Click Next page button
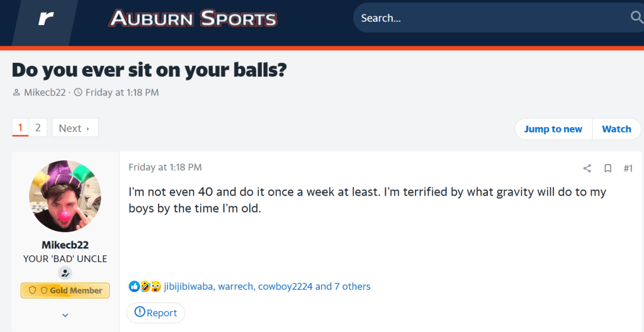The height and width of the screenshot is (332, 644). click(75, 128)
